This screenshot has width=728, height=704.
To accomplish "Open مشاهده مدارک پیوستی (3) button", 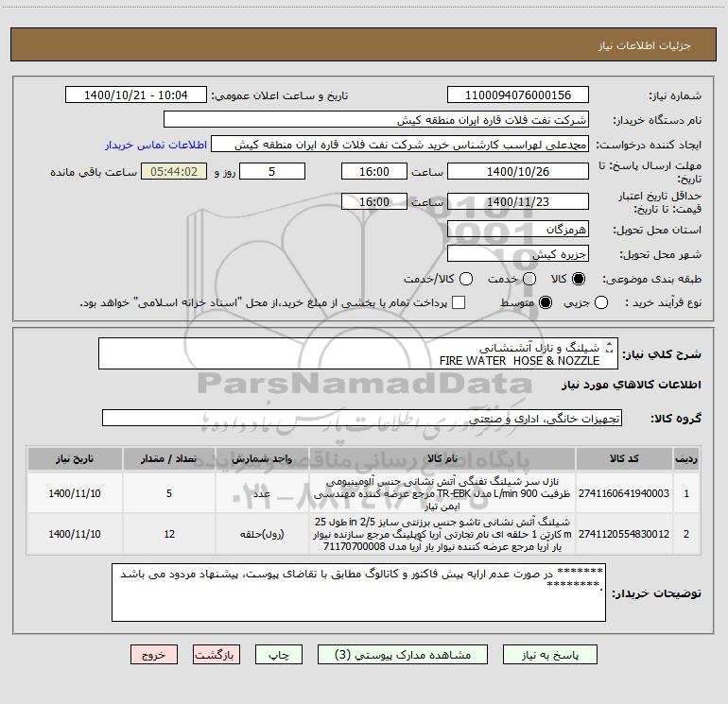I will [x=403, y=654].
